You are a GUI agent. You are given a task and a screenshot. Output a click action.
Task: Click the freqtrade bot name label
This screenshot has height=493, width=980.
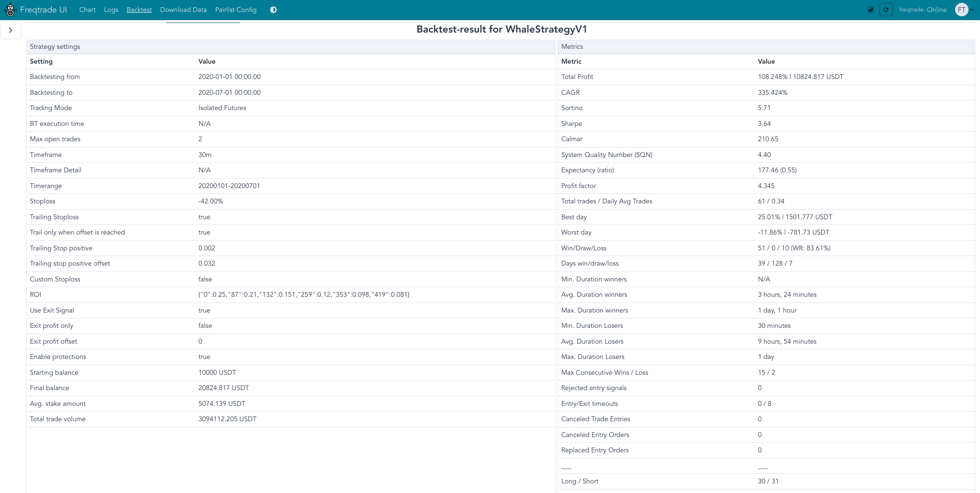pyautogui.click(x=911, y=10)
